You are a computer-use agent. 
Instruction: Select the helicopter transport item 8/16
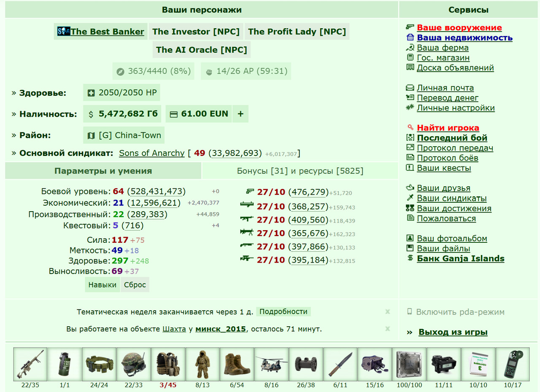pyautogui.click(x=272, y=364)
